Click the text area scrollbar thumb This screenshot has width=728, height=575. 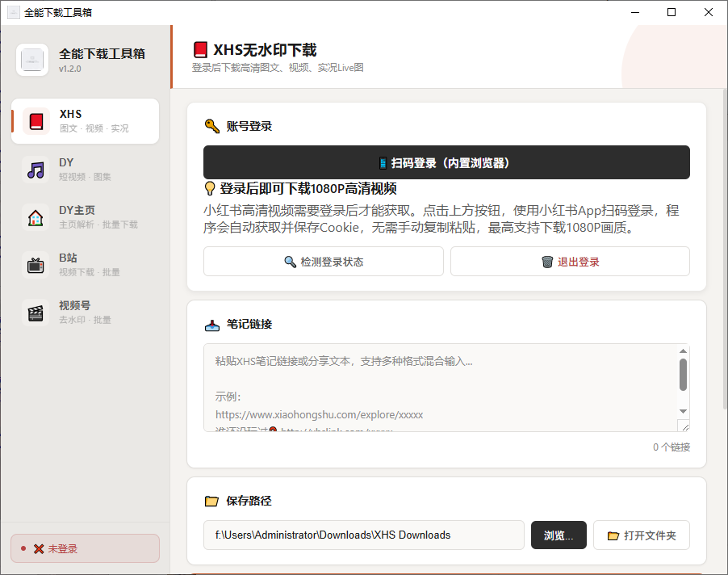683,375
